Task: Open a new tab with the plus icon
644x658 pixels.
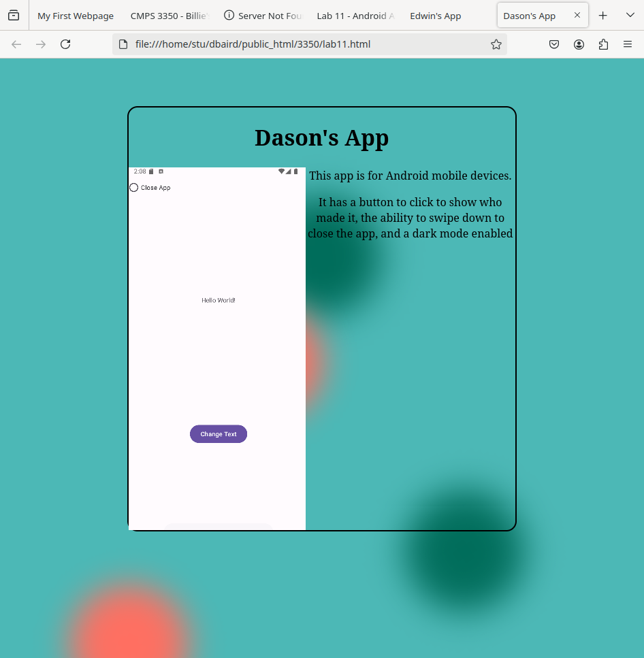Action: [602, 16]
